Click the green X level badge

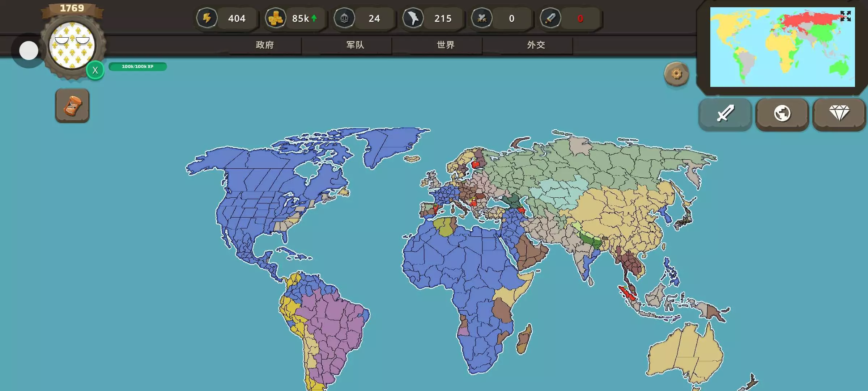point(95,70)
